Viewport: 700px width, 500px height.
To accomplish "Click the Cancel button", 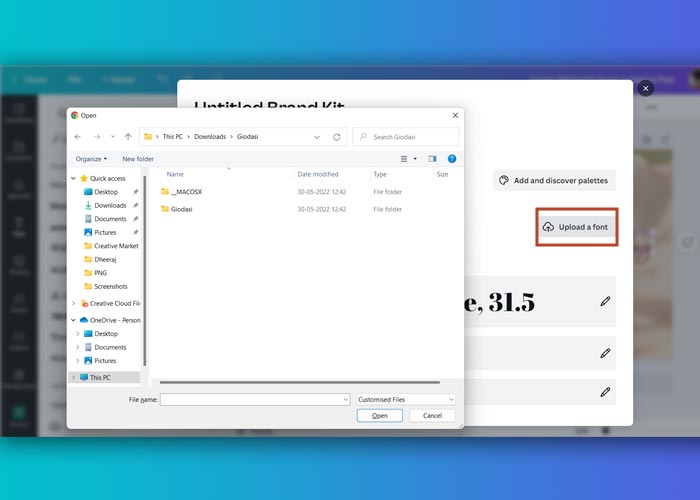I will point(432,416).
